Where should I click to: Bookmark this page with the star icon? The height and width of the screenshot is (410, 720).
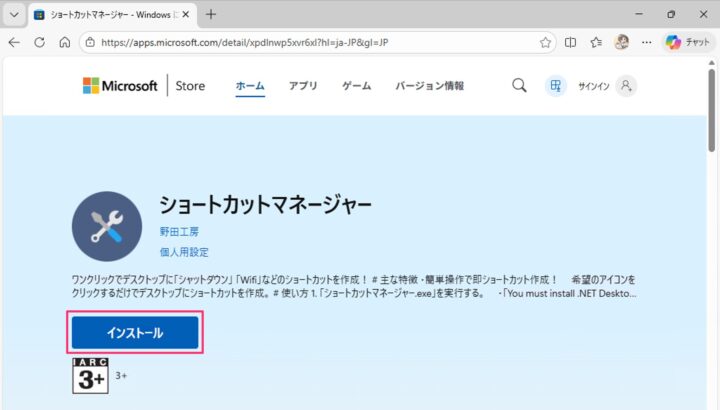(x=546, y=42)
